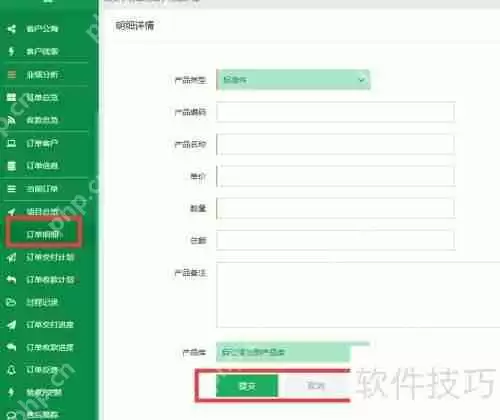This screenshot has width=500, height=420.
Task: Click into the 产品编码 input field
Action: coord(335,112)
